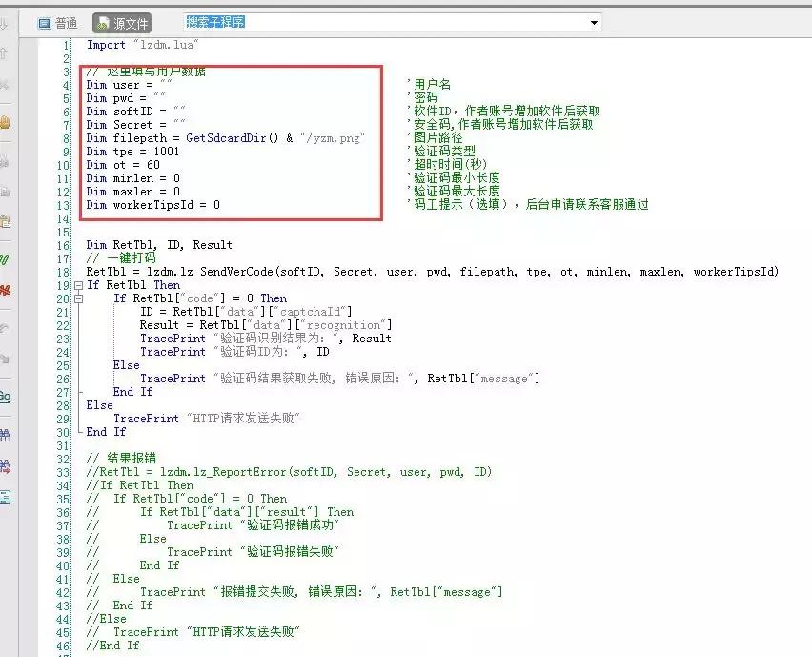
Task: Click TracePrint "HTTP请求发送失败" on line 29
Action: (x=207, y=419)
